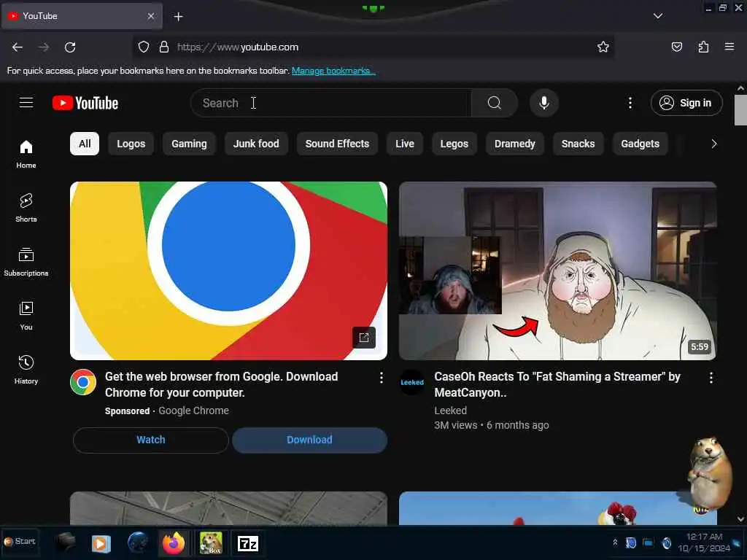This screenshot has height=560, width=747.
Task: Open Shorts from the sidebar
Action: coord(26,208)
